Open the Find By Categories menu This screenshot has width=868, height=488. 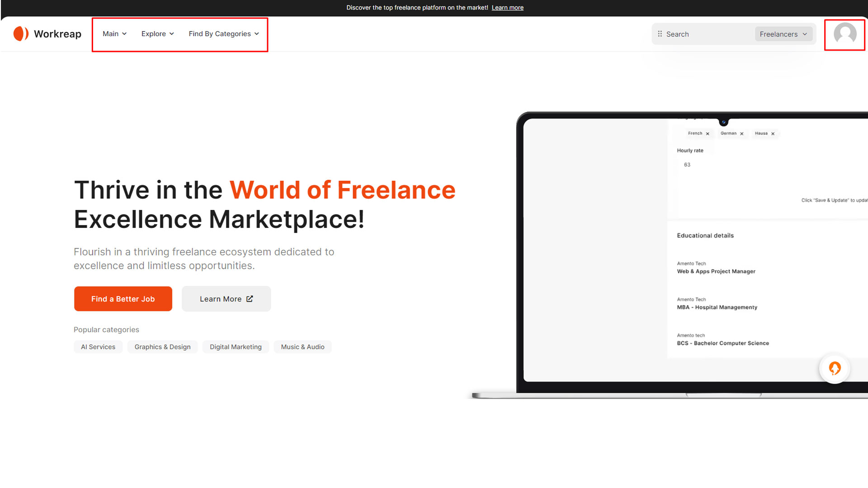click(224, 34)
